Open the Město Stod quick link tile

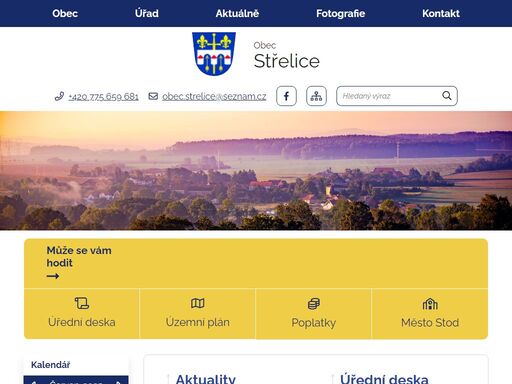pyautogui.click(x=430, y=314)
